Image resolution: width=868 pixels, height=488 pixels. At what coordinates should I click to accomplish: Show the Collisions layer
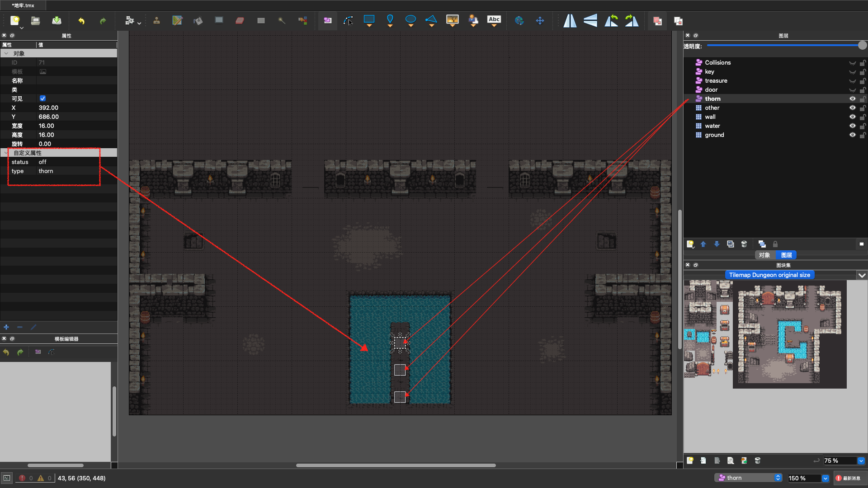click(852, 63)
